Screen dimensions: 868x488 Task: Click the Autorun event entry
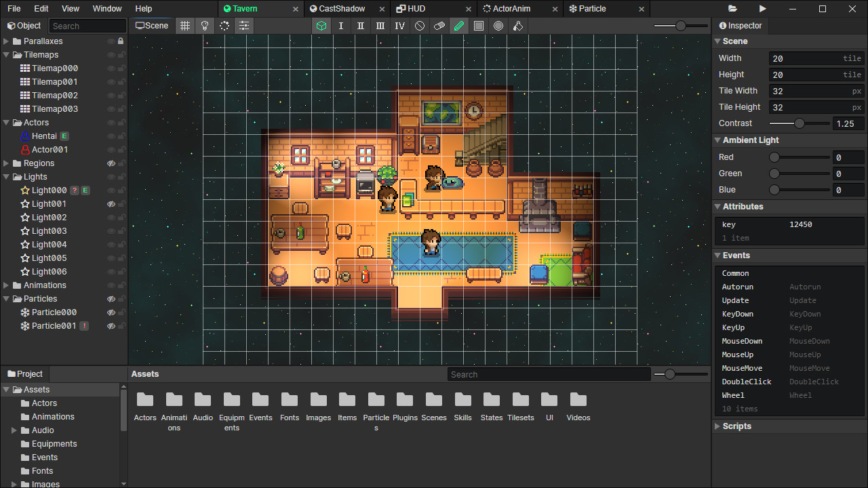pyautogui.click(x=738, y=287)
